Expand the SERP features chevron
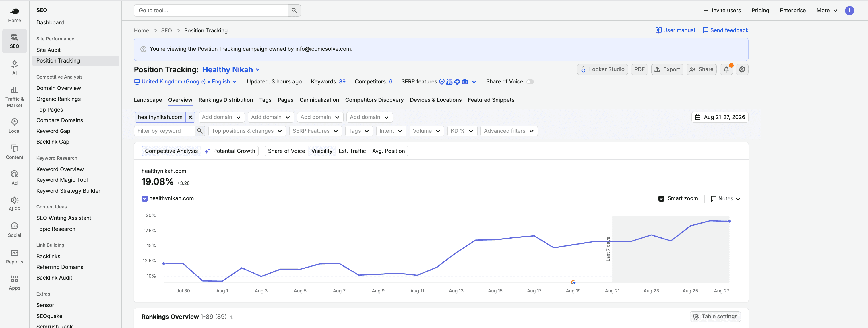Image resolution: width=868 pixels, height=328 pixels. 474,82
